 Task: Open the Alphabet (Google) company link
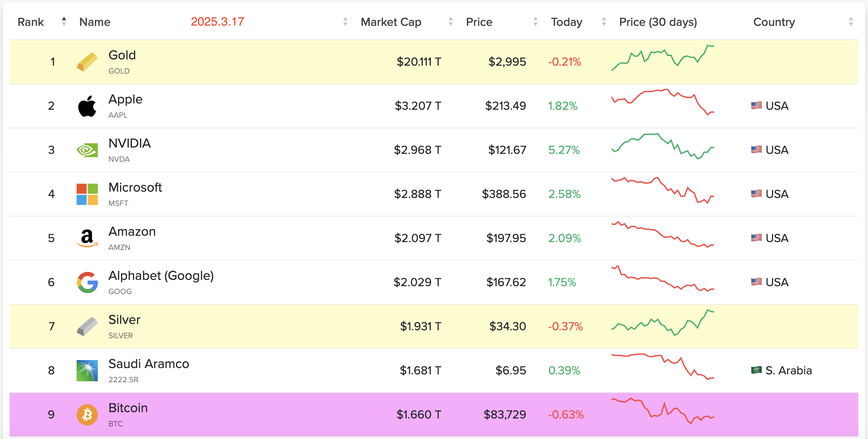(161, 276)
